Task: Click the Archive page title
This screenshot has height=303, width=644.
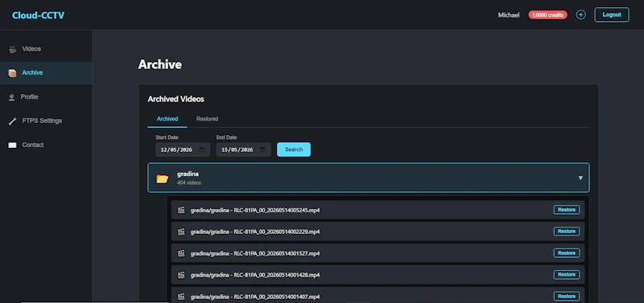Action: (159, 65)
